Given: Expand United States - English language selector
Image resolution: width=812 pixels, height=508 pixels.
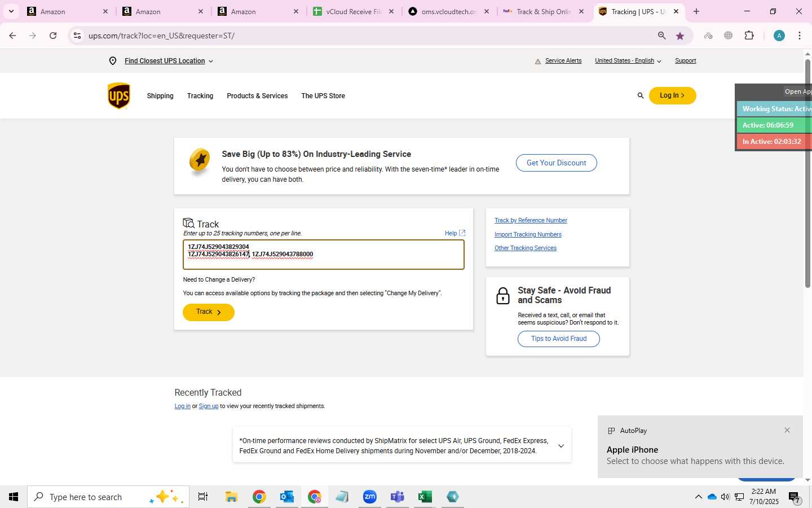Looking at the screenshot, I should tap(659, 61).
